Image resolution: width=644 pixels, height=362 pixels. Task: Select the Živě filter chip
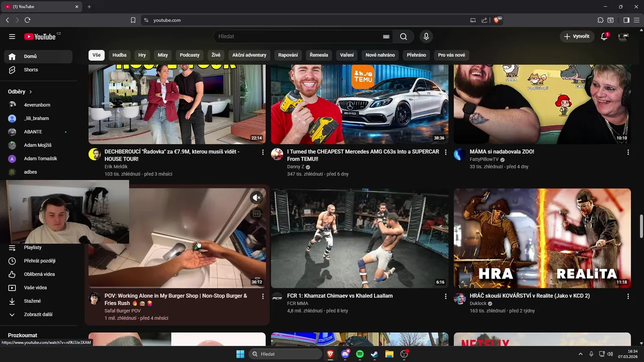216,55
